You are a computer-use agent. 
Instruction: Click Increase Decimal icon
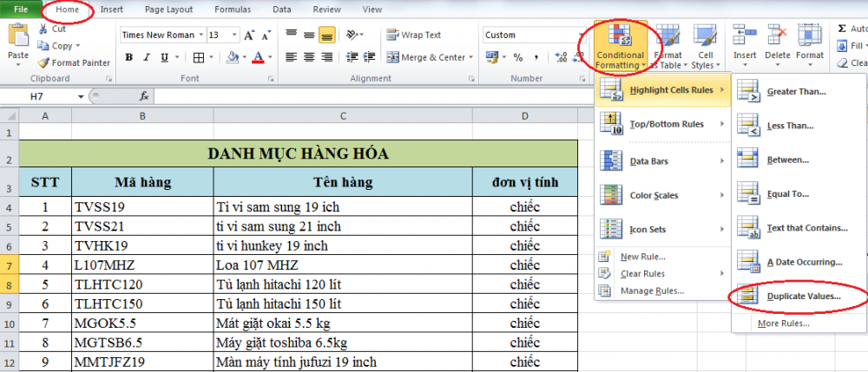coord(562,57)
